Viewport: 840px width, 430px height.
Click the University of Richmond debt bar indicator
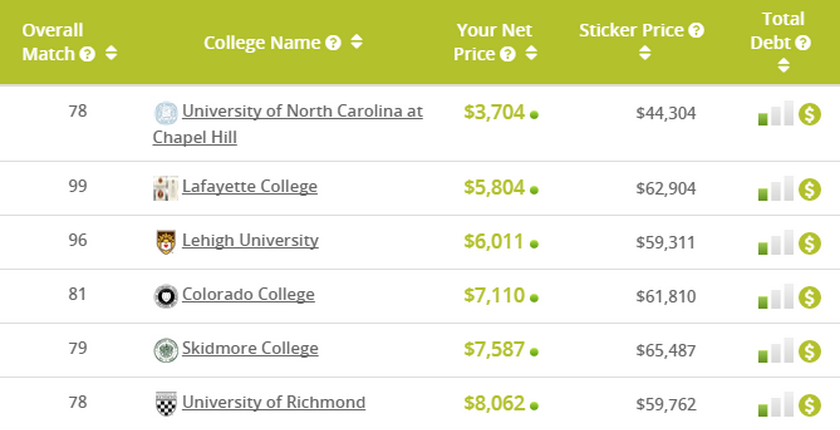[x=776, y=404]
